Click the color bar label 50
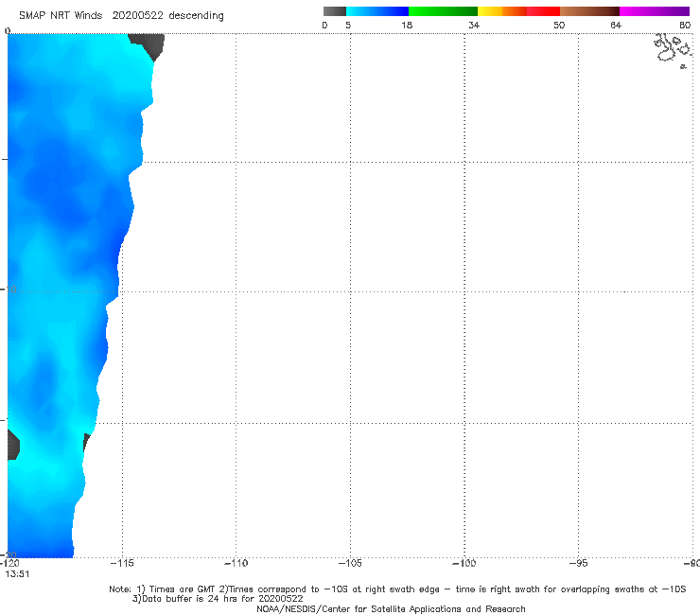Viewport: 700px width, 615px height. [x=559, y=26]
